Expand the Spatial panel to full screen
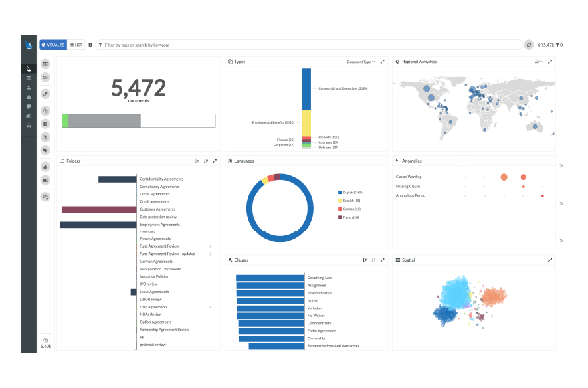 click(550, 260)
